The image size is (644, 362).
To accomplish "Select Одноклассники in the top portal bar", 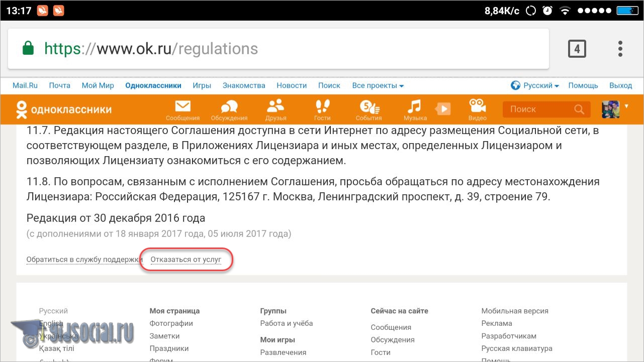I will [x=153, y=85].
